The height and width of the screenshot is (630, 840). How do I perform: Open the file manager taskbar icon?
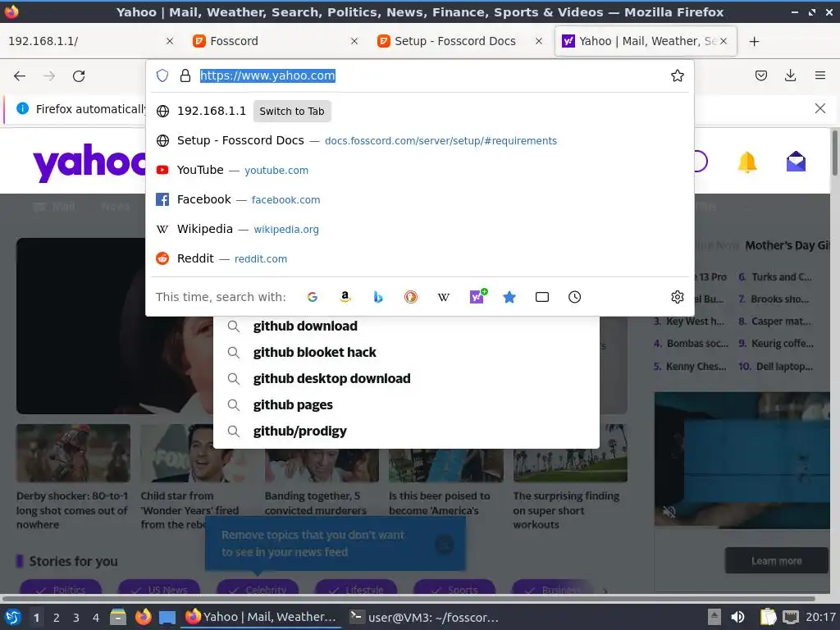pos(118,617)
